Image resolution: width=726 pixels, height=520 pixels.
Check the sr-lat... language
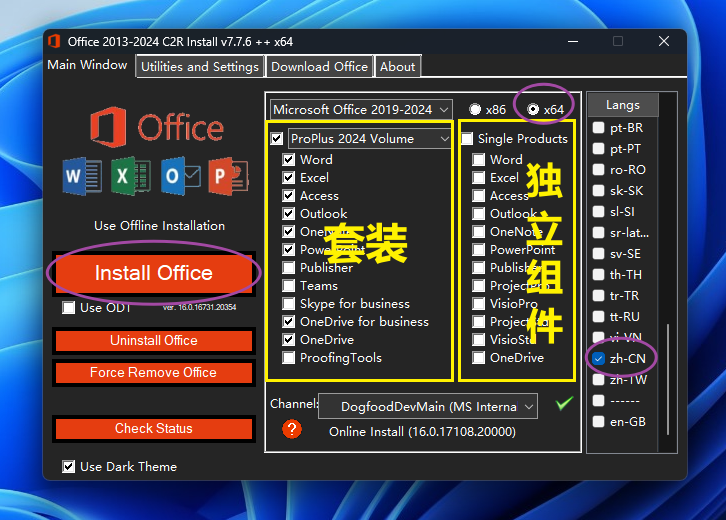point(598,232)
